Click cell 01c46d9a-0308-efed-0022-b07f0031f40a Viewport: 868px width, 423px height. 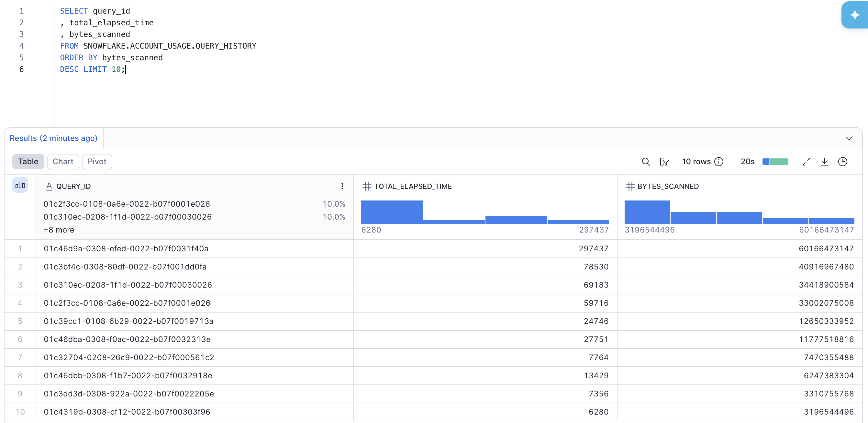tap(195, 249)
